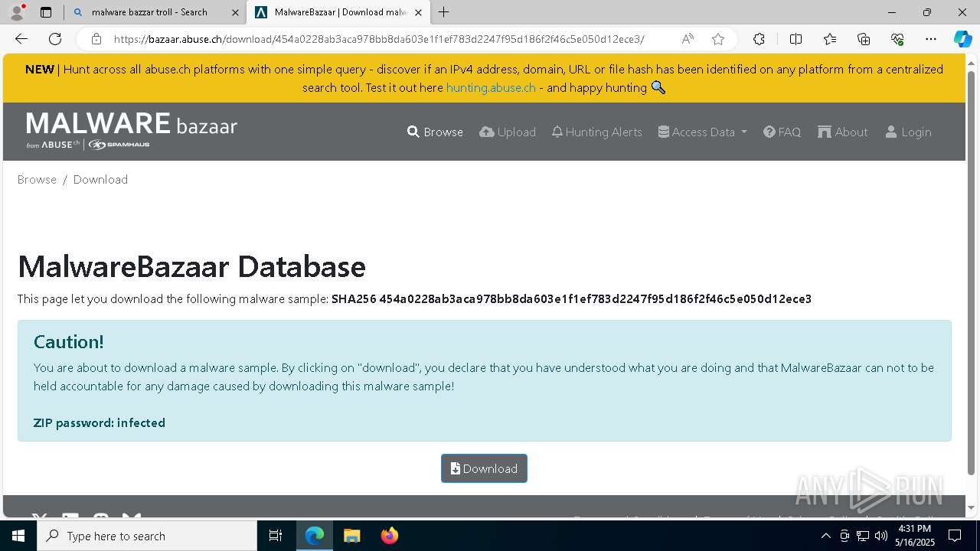Open the Edge profile icon
Image resolution: width=980 pixels, height=551 pixels.
(x=17, y=12)
